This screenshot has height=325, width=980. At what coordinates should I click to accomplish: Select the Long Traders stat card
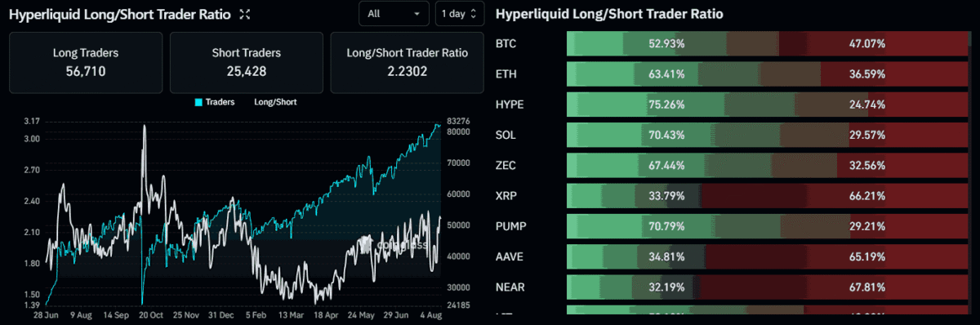coord(86,63)
